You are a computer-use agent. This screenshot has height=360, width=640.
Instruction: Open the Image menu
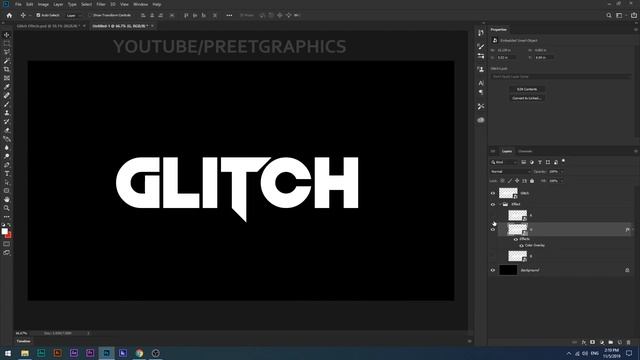click(43, 4)
